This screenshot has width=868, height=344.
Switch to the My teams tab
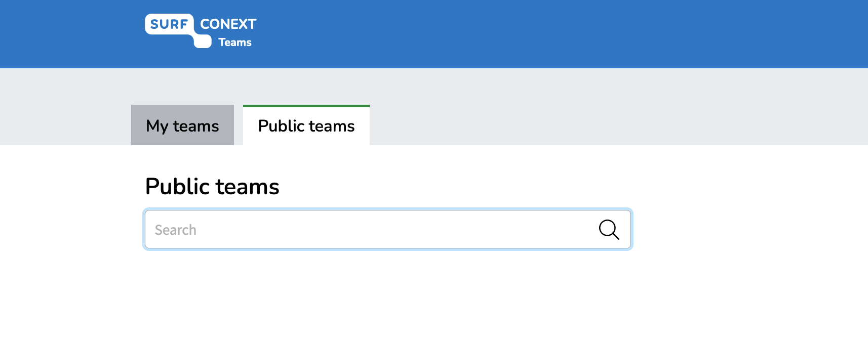[182, 125]
